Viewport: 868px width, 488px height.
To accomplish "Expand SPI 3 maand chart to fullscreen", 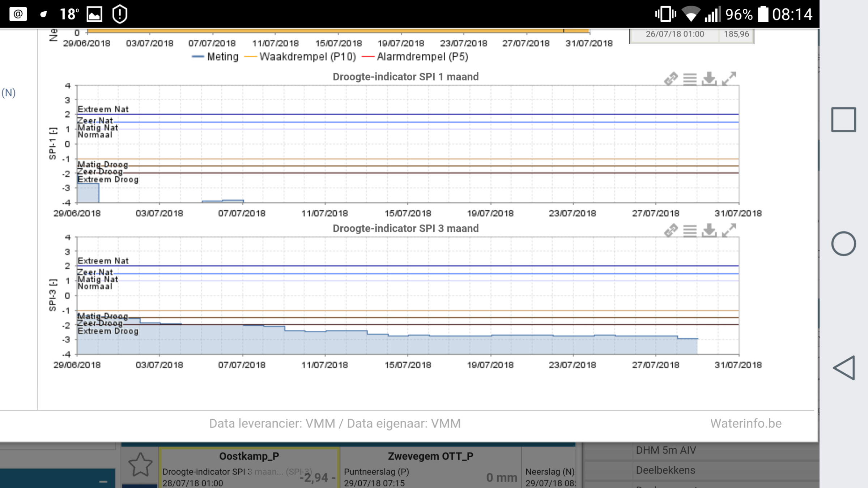I will (729, 230).
